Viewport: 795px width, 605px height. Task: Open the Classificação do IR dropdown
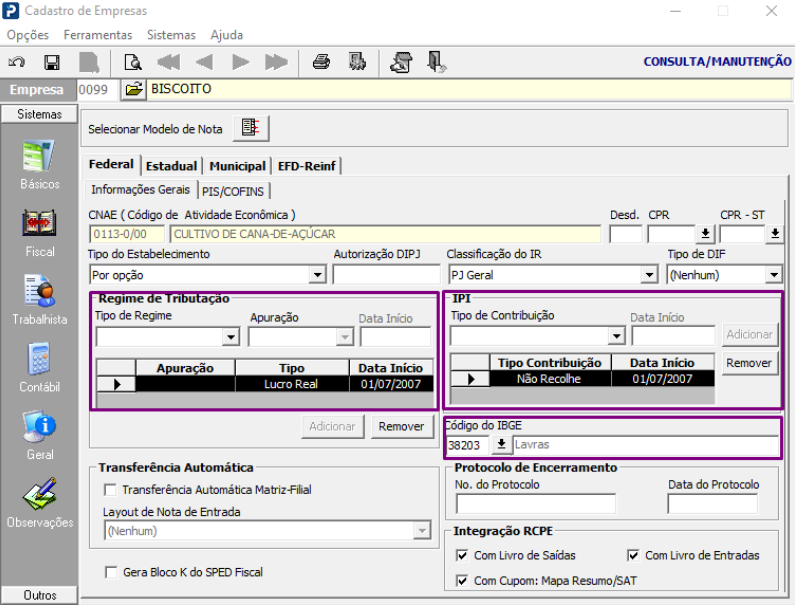649,275
